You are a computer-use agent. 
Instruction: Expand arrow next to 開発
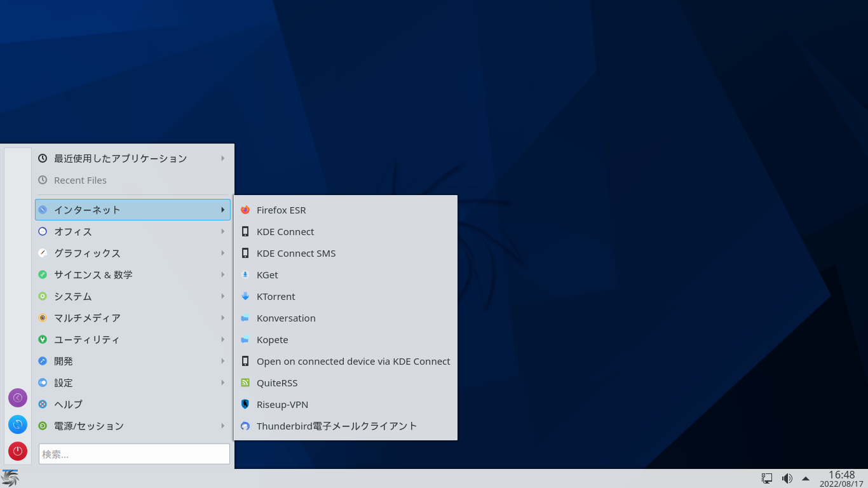point(222,362)
